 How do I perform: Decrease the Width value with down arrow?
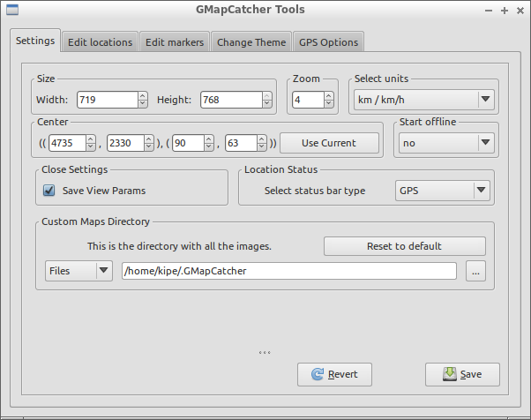pos(143,103)
